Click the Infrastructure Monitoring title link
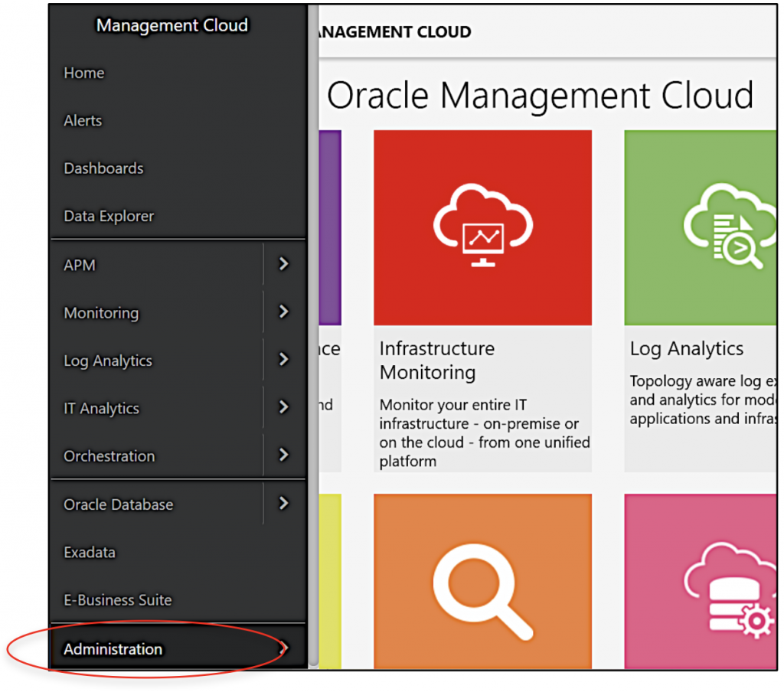Viewport: 784px width, 692px height. tap(436, 360)
